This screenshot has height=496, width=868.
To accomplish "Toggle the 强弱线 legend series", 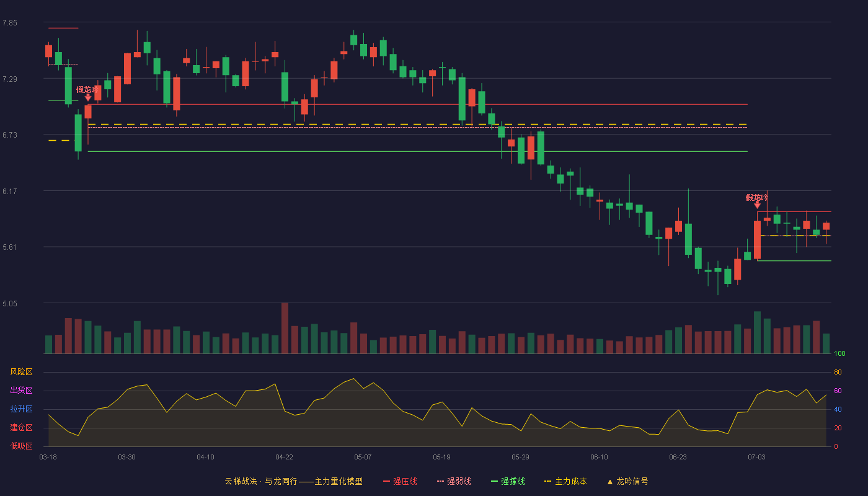I will pyautogui.click(x=454, y=481).
